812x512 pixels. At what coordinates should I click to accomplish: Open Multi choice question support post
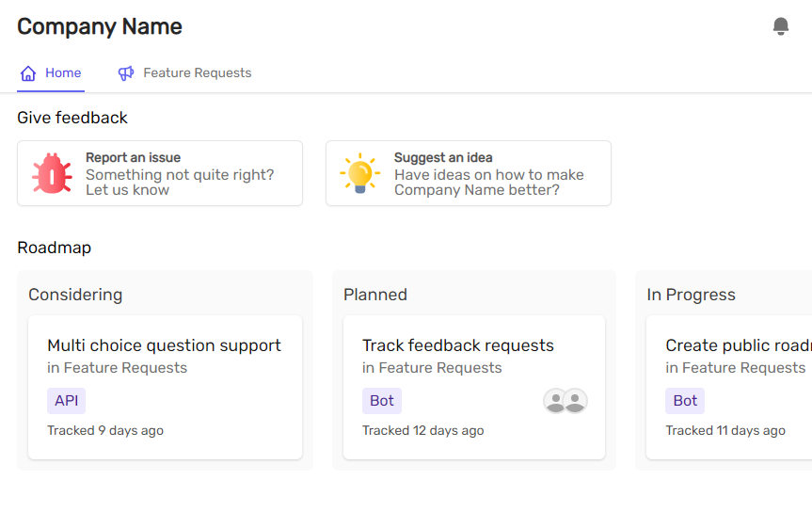tap(164, 345)
